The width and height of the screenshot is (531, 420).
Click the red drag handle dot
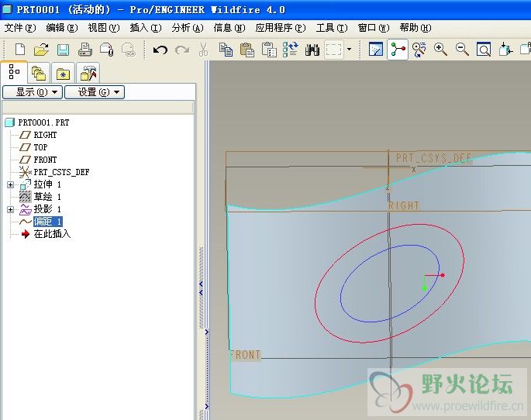pos(443,275)
